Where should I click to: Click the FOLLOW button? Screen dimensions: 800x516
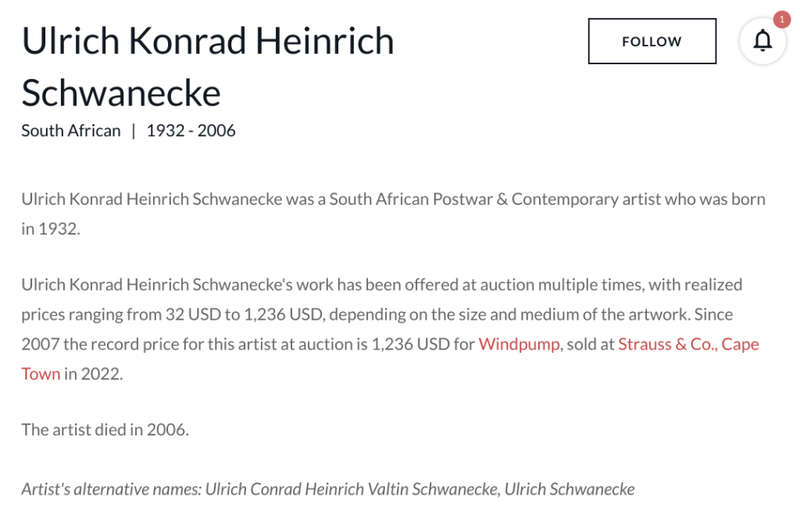click(x=652, y=41)
